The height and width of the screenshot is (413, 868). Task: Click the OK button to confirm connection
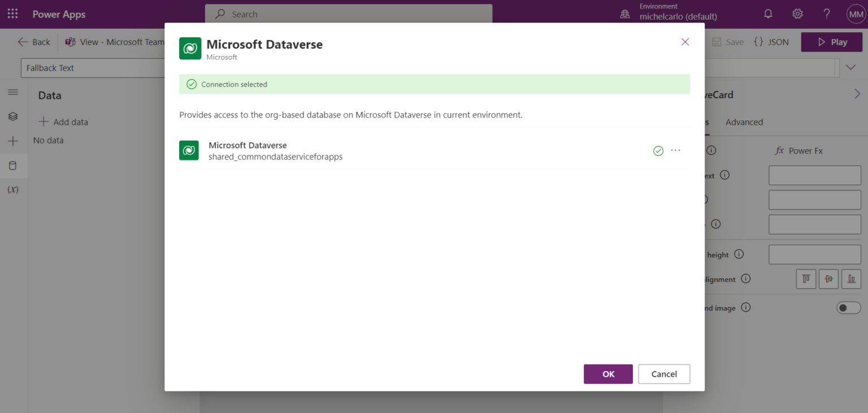pyautogui.click(x=608, y=374)
